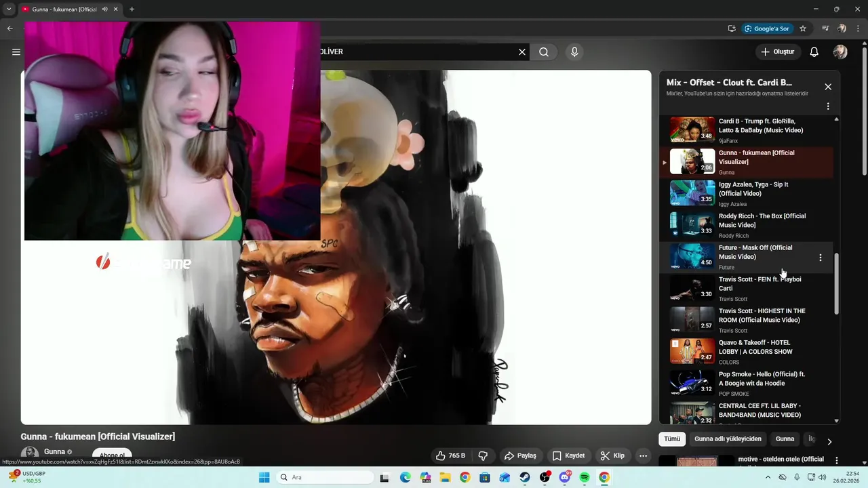Show hidden system tray icons
Screen dimensions: 868x488
coord(768,478)
